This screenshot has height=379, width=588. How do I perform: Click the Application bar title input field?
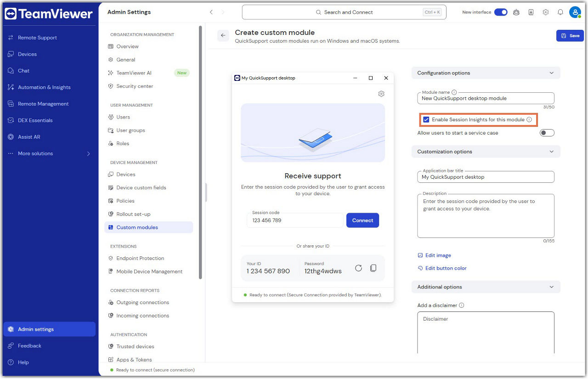pos(486,177)
